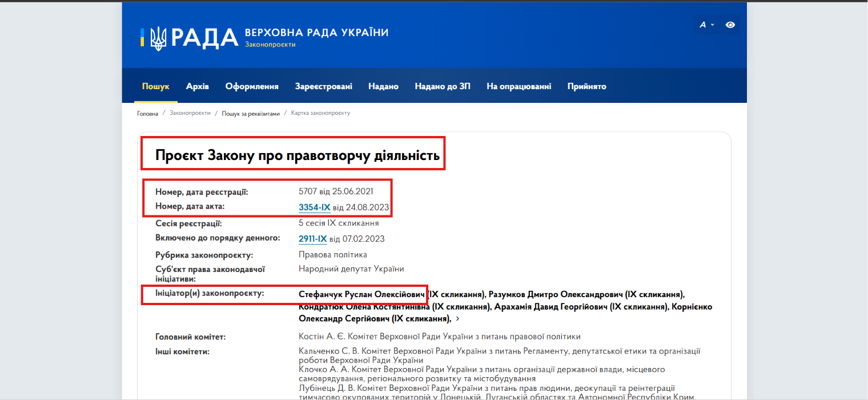
Task: Click the Картка законопроєкту breadcrumb text
Action: coord(320,113)
